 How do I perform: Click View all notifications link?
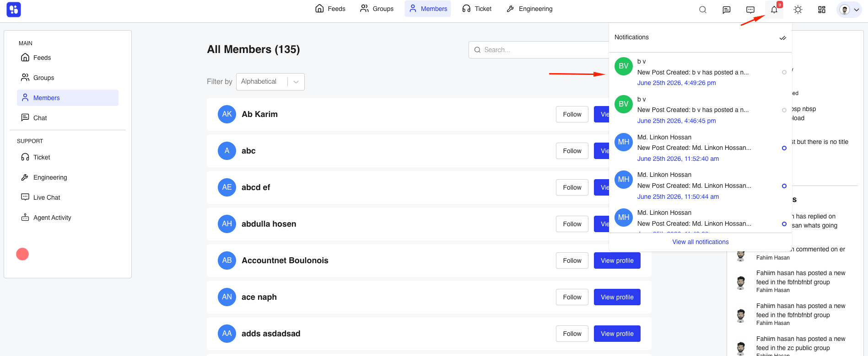tap(701, 242)
